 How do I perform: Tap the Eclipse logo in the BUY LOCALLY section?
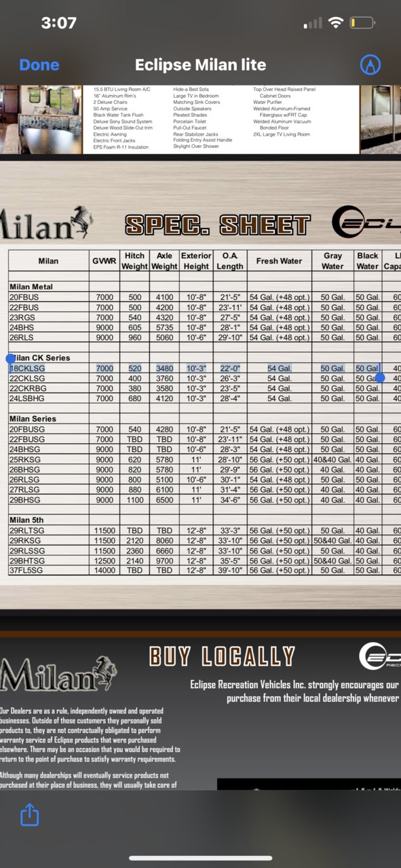pyautogui.click(x=380, y=656)
